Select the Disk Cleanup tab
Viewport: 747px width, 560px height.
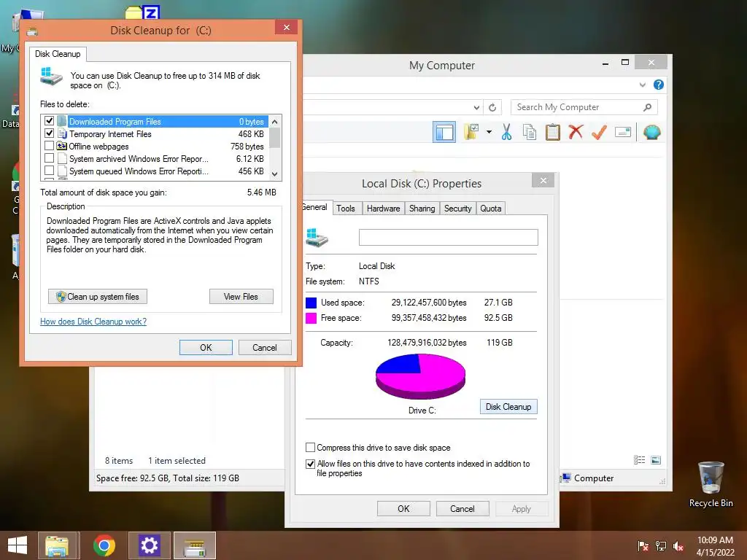point(58,54)
